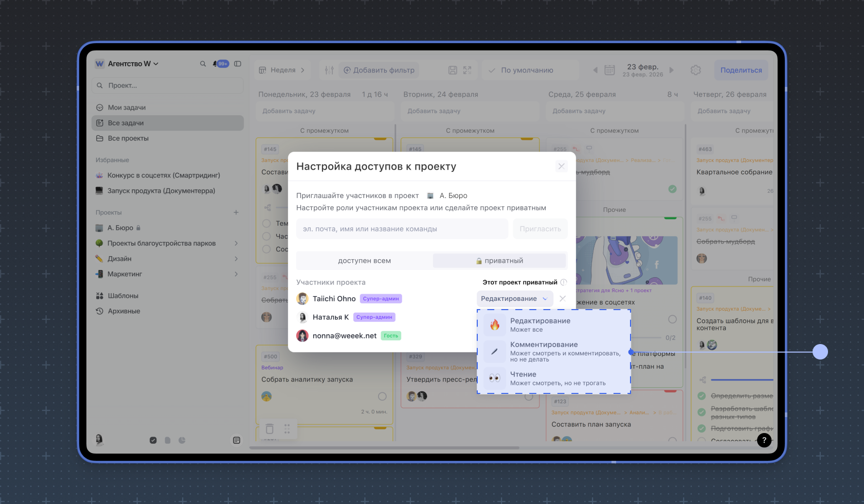Collapse sidebar using the panel icon
The image size is (864, 504).
click(238, 64)
